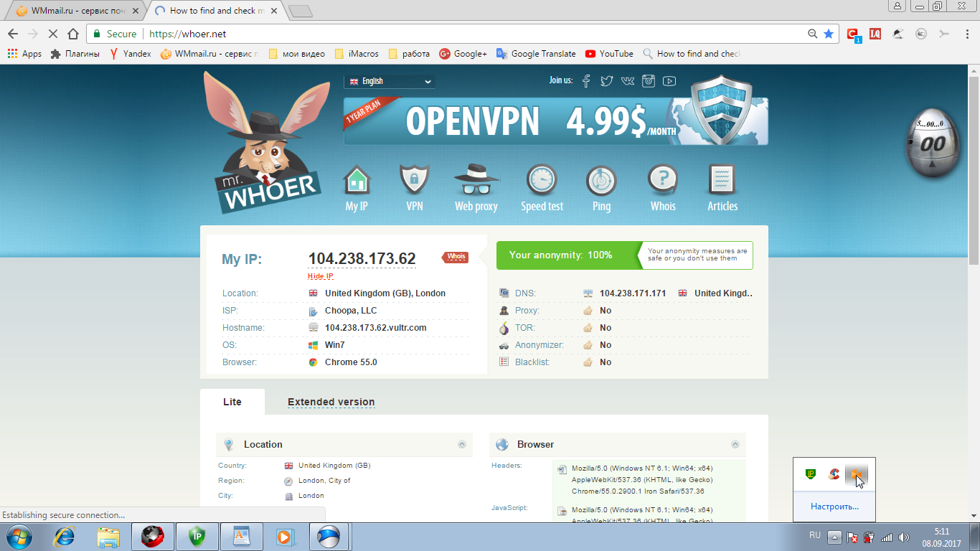980x551 pixels.
Task: Open the Whois question mark icon
Action: click(663, 181)
